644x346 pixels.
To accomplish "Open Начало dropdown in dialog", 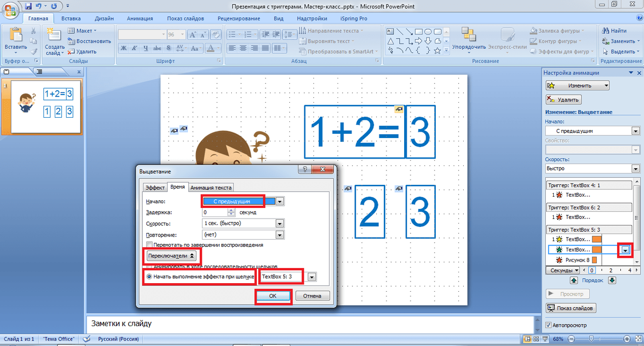I will [x=280, y=201].
